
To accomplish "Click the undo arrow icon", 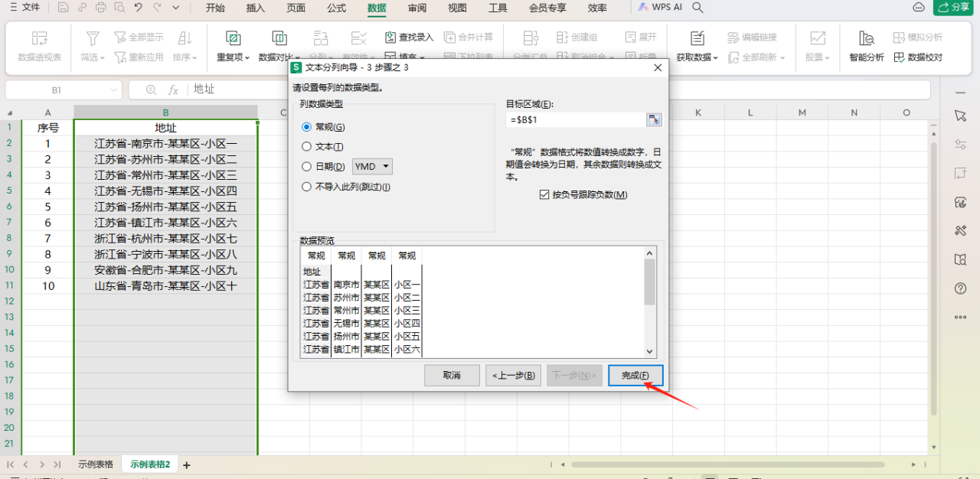I will tap(138, 8).
